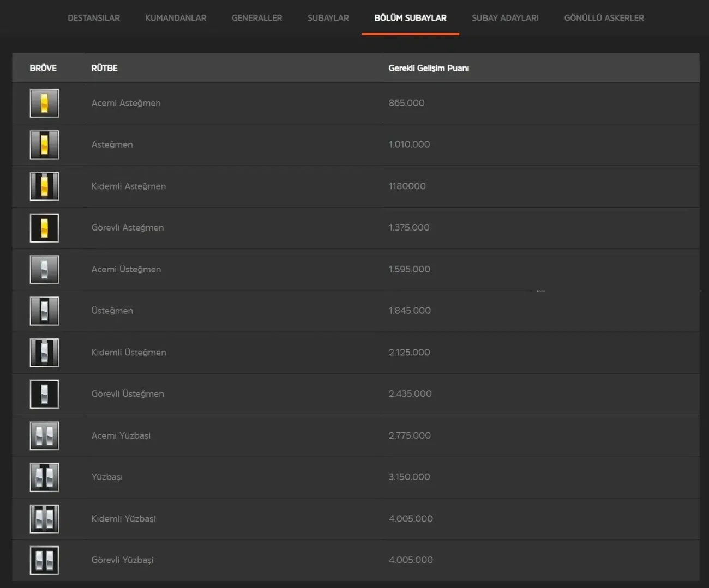Screen dimensions: 709x588
Task: Go to the GENERALLER tab
Action: (257, 18)
